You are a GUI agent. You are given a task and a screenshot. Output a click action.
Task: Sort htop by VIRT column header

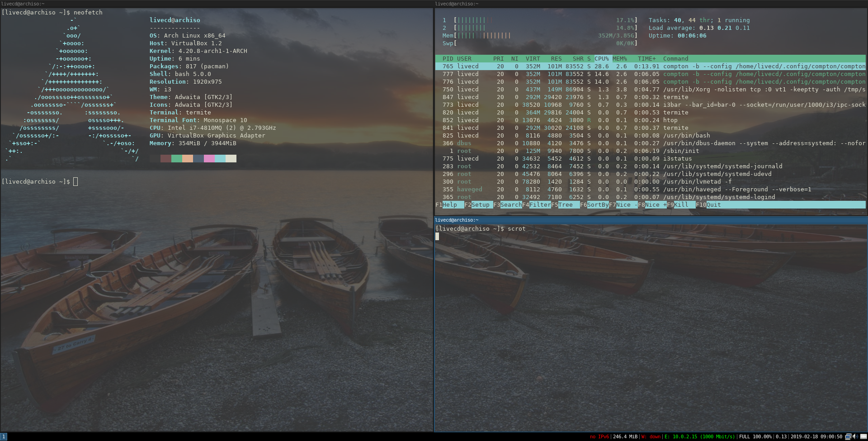[x=533, y=59]
